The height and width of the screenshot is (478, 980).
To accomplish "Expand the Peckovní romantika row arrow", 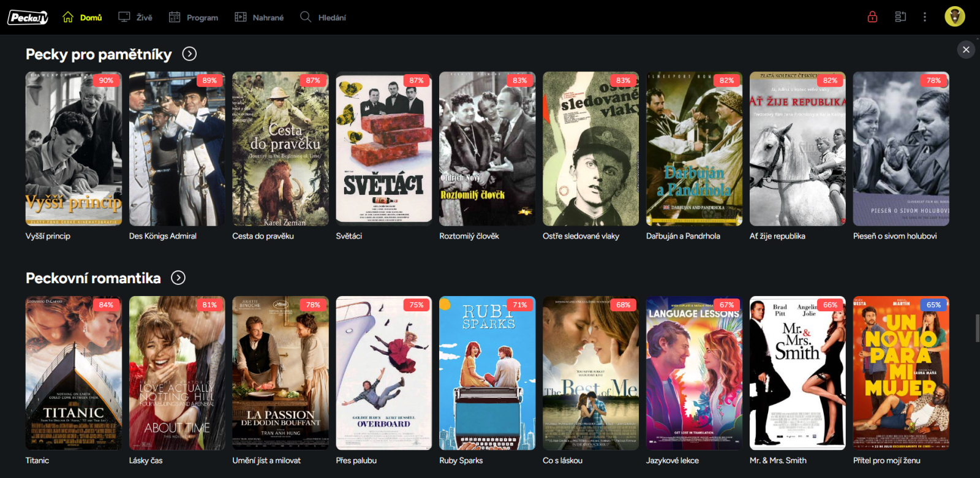I will click(x=178, y=278).
